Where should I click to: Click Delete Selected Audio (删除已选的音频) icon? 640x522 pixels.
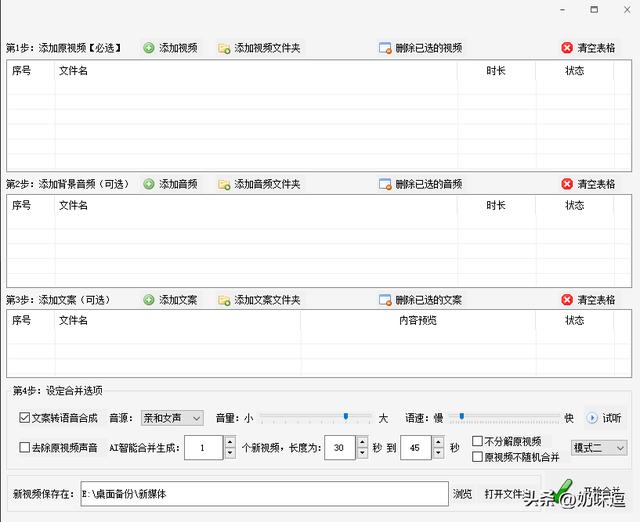(x=385, y=184)
